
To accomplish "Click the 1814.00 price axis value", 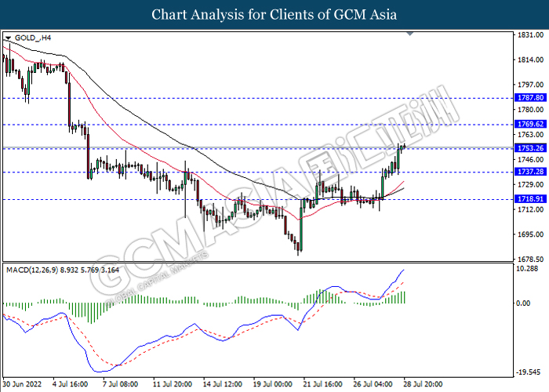I will 530,60.
